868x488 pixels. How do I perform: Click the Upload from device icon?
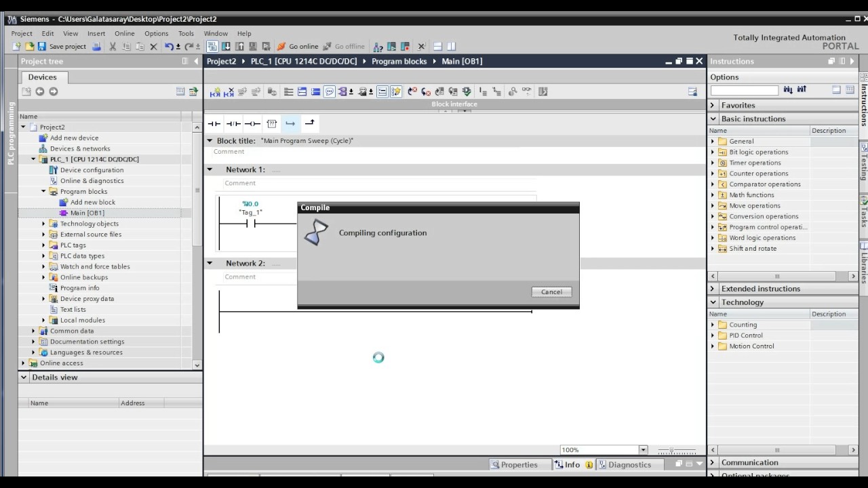tap(239, 46)
